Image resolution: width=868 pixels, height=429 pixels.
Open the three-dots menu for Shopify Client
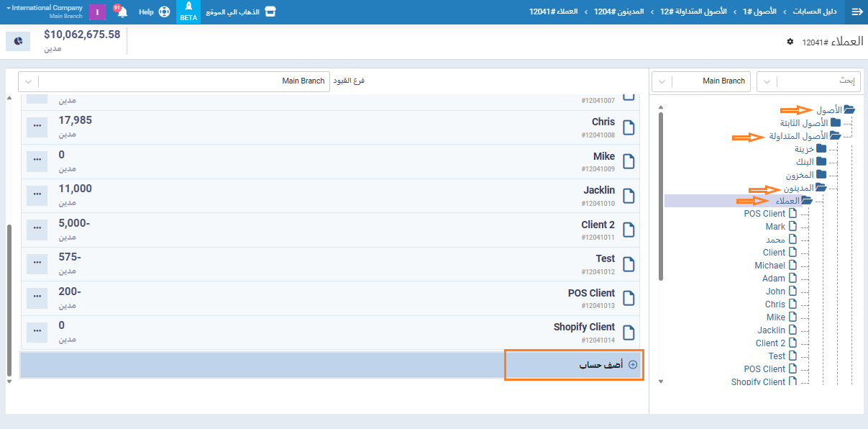[37, 332]
